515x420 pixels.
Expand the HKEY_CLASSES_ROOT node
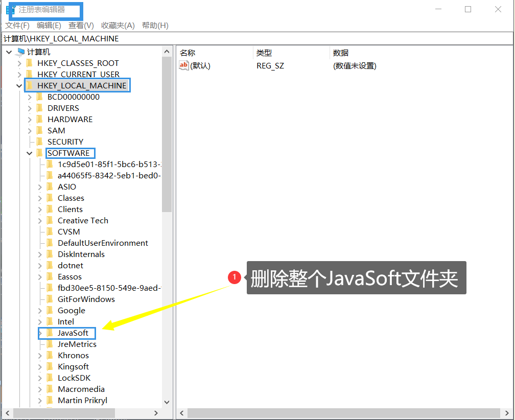(x=19, y=63)
